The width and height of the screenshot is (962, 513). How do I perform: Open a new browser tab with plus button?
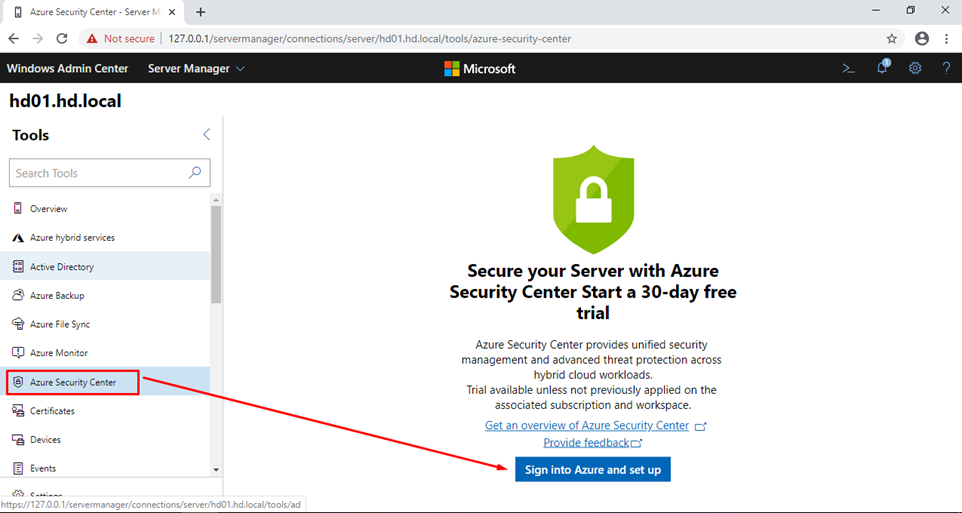201,12
